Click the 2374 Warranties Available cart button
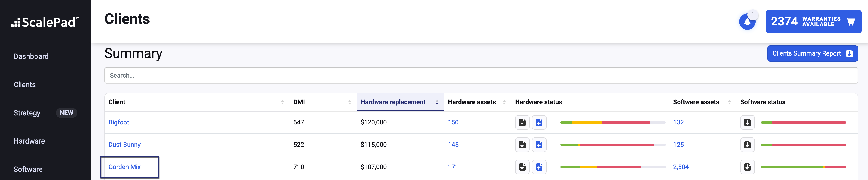This screenshot has height=180, width=868. point(813,22)
